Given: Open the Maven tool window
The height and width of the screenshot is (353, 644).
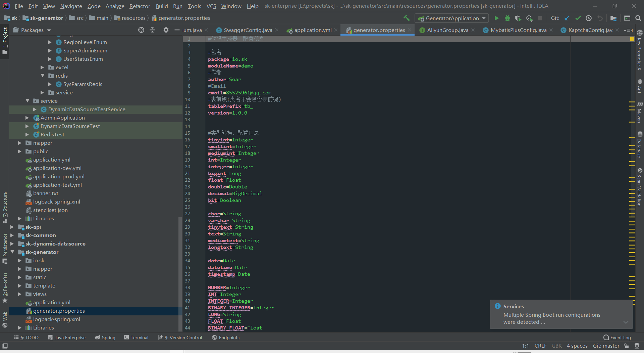Looking at the screenshot, I should coord(639,113).
